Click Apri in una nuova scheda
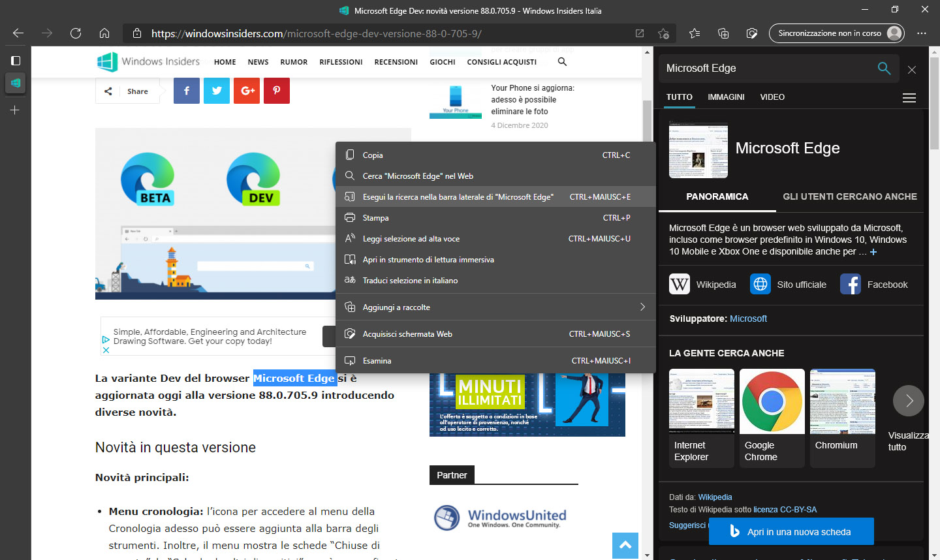 791,531
